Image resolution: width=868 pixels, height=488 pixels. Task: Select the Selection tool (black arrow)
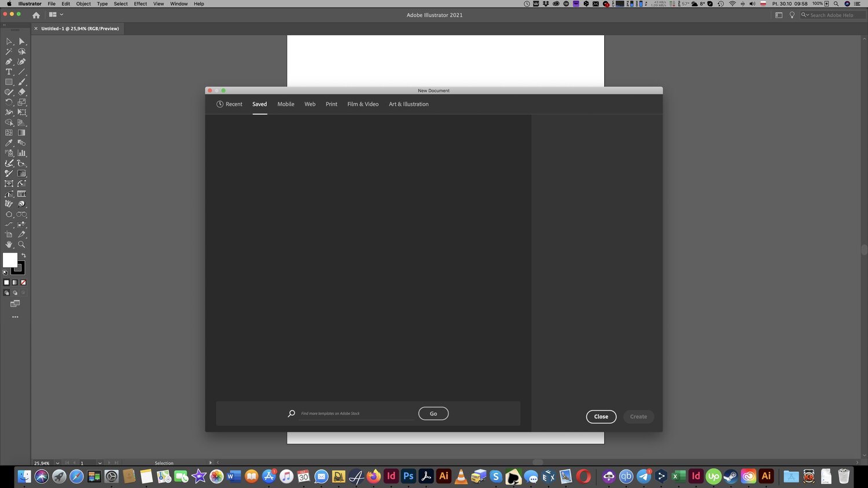click(x=9, y=42)
